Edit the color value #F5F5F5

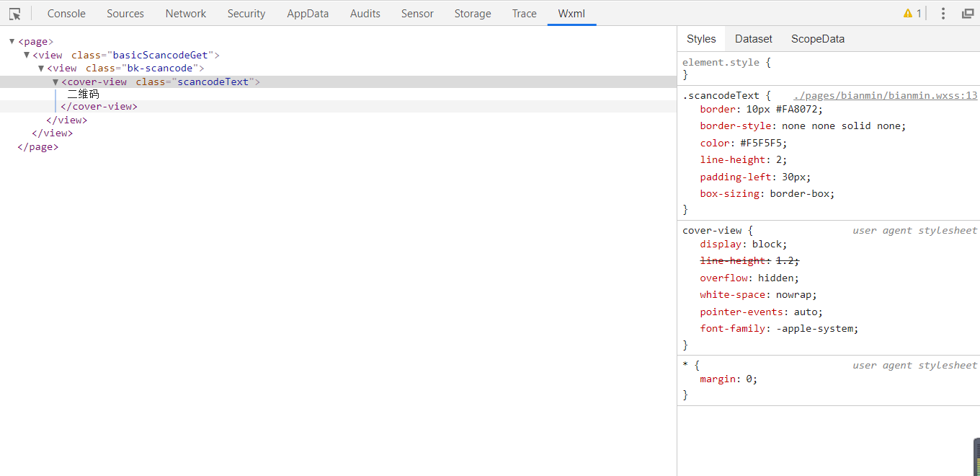[x=761, y=144]
